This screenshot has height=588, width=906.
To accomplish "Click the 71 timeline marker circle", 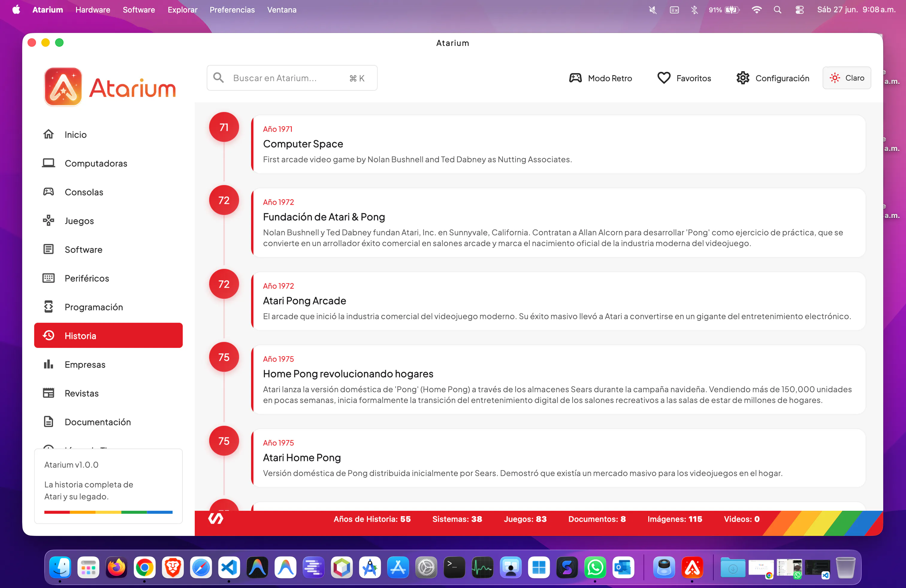I will coord(224,127).
